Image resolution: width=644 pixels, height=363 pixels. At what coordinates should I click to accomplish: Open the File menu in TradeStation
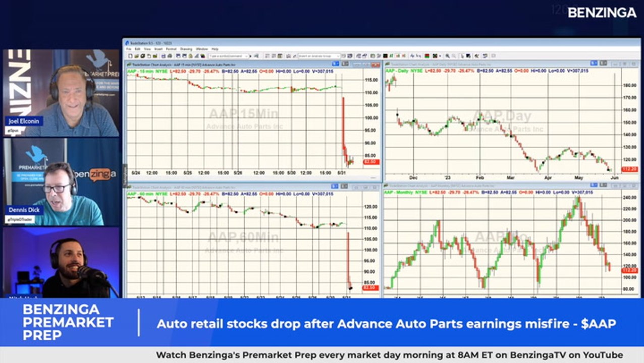click(x=129, y=49)
